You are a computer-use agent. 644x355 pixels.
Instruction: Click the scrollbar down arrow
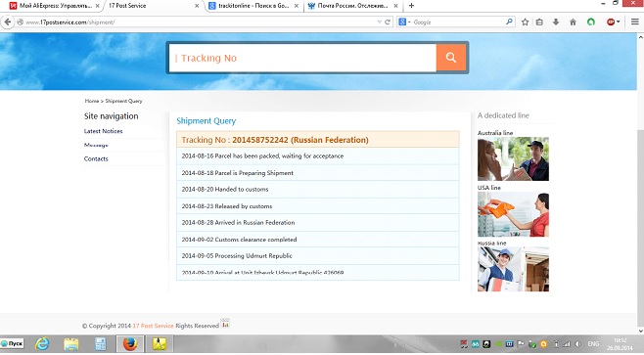(640, 331)
